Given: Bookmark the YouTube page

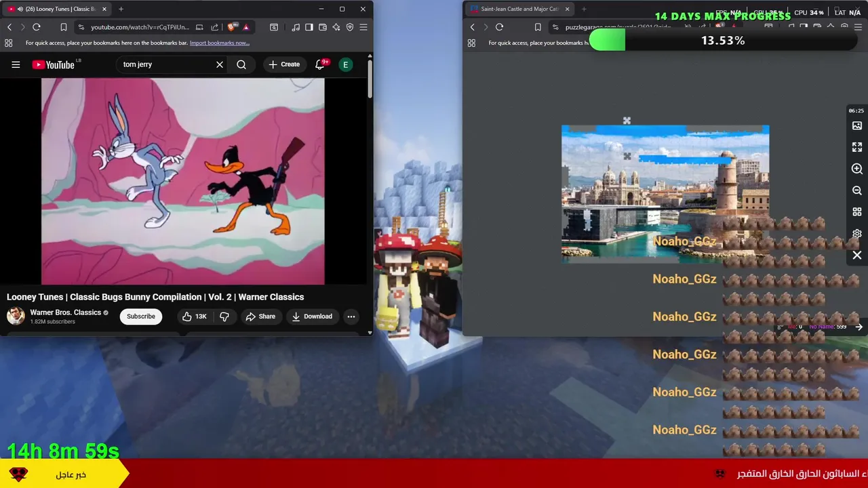Looking at the screenshot, I should pos(63,27).
